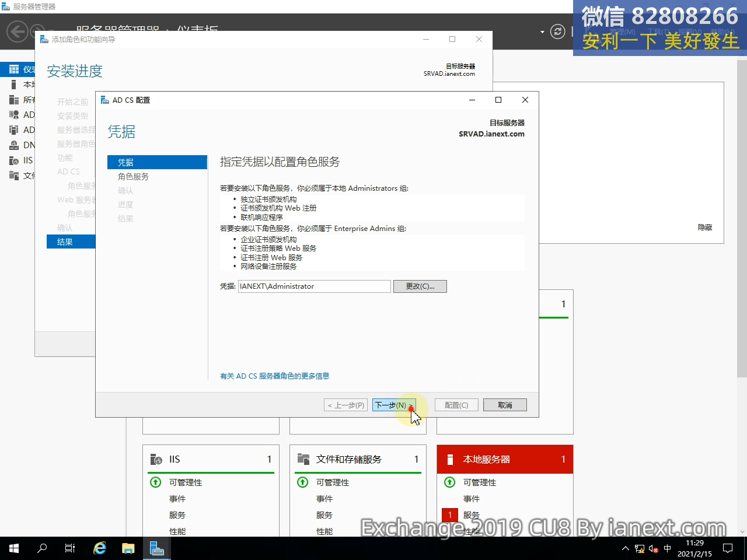Select the Local Server sidebar icon
747x560 pixels.
click(14, 85)
